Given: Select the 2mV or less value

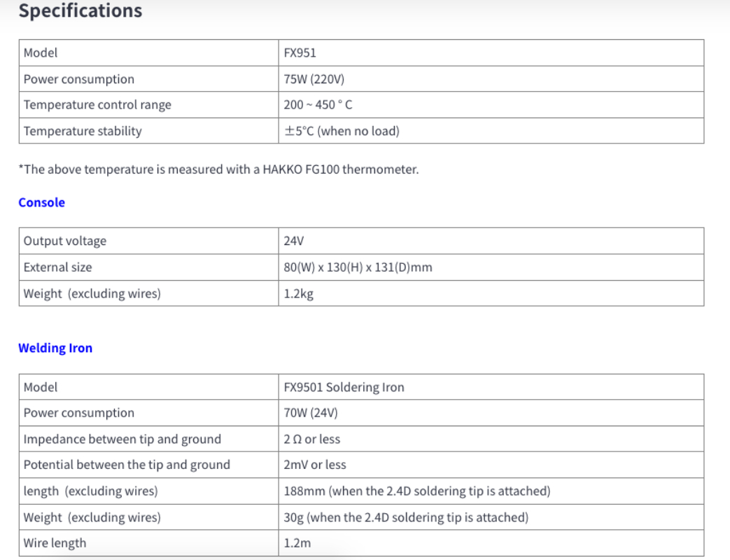Looking at the screenshot, I should [314, 465].
